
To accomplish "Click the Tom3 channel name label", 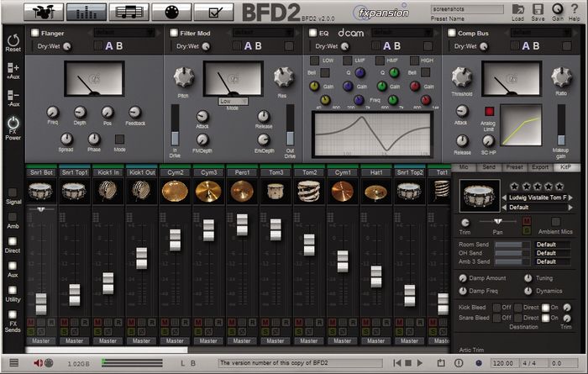I will pos(276,171).
